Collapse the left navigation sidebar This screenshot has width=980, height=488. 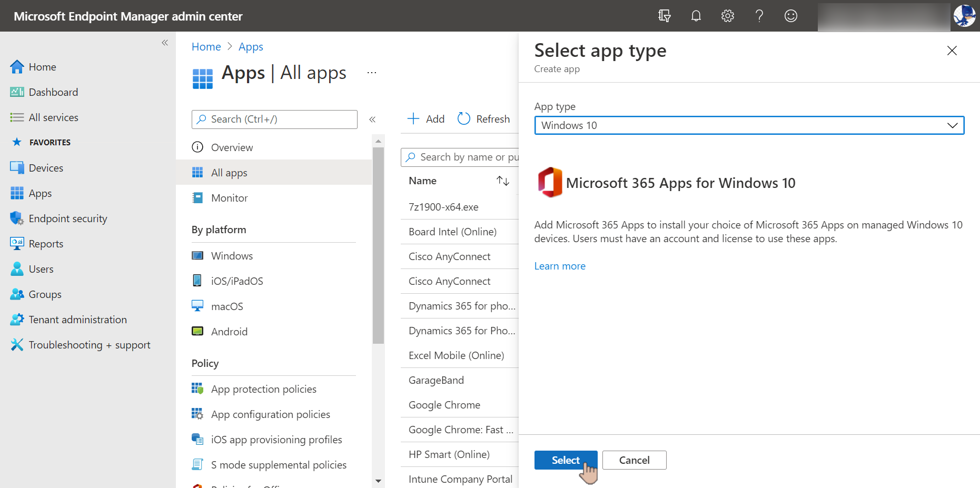(x=165, y=43)
